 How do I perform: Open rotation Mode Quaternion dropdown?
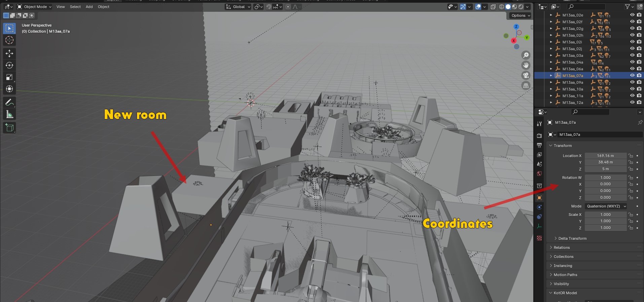[606, 206]
